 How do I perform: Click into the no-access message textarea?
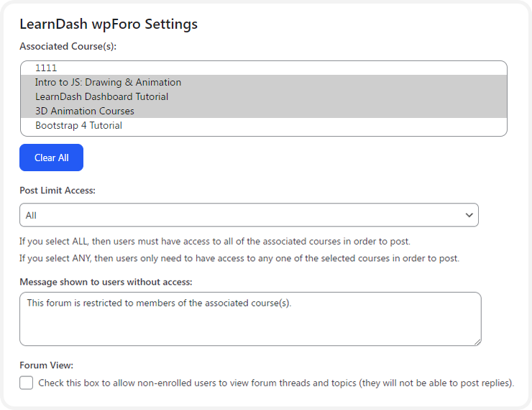[x=250, y=319]
